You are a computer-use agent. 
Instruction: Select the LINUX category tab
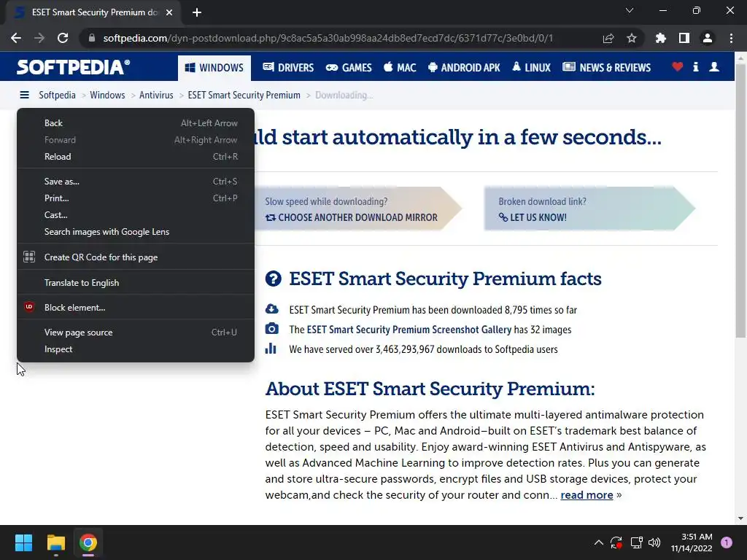(x=531, y=68)
